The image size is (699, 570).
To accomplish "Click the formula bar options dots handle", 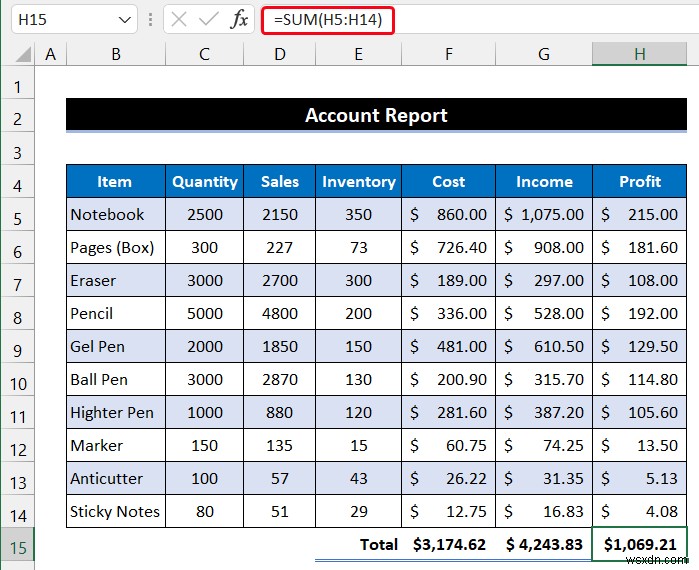I will [x=151, y=20].
